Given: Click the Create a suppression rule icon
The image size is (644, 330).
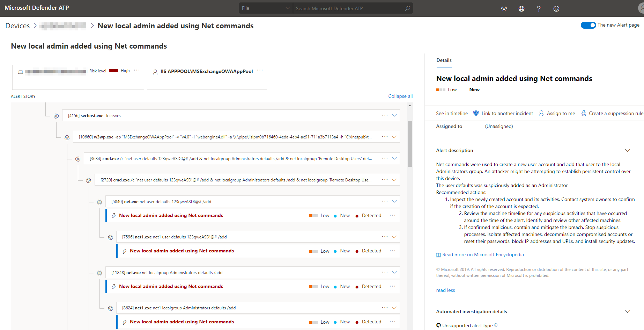Looking at the screenshot, I should click(583, 113).
